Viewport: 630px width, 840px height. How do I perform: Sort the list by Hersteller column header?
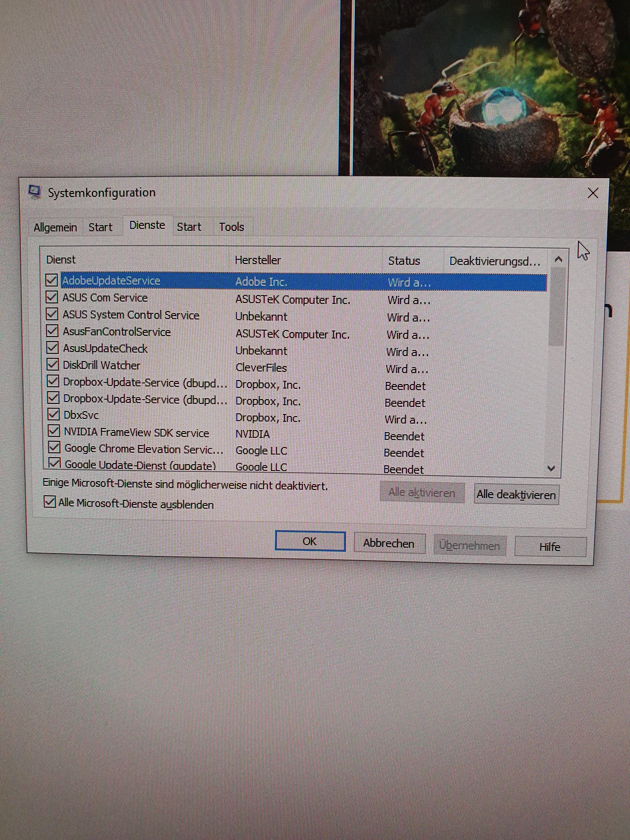click(257, 260)
